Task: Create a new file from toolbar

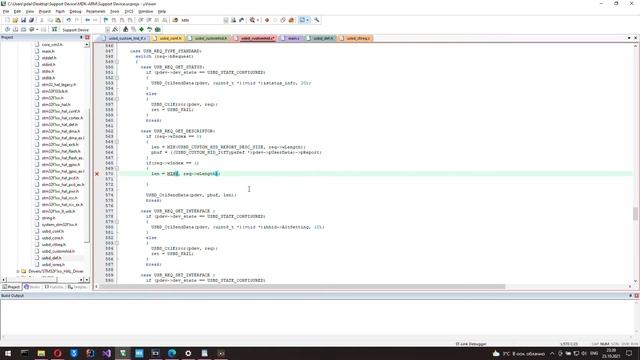Action: click(7, 20)
